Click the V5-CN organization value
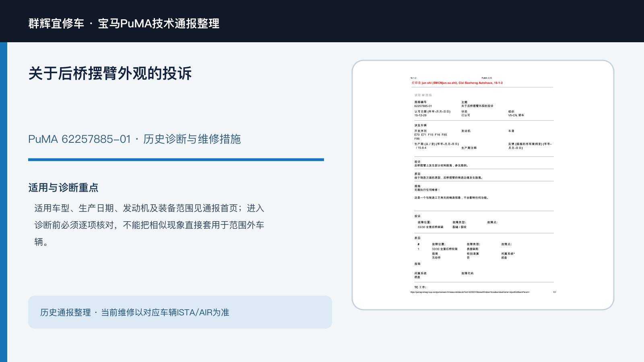Viewport: 644px width, 362px height. click(516, 115)
